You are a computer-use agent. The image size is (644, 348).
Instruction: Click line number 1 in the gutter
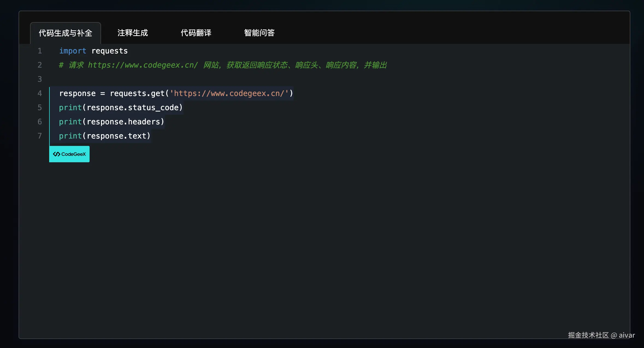coord(40,51)
